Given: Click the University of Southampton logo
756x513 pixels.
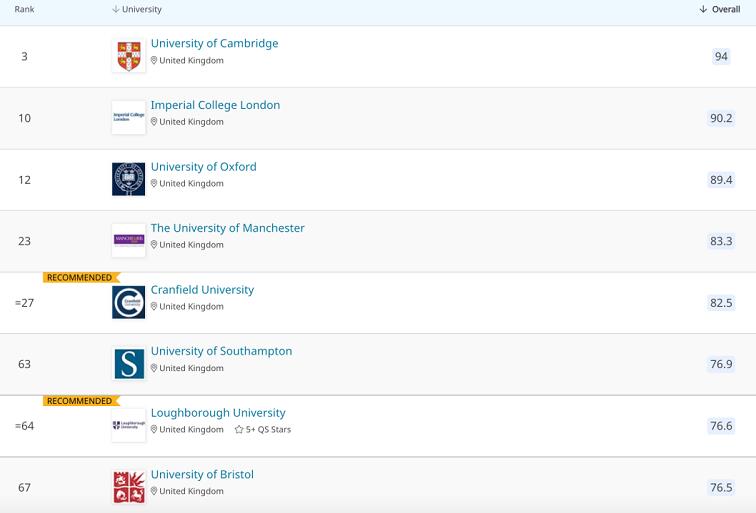Looking at the screenshot, I should point(128,364).
